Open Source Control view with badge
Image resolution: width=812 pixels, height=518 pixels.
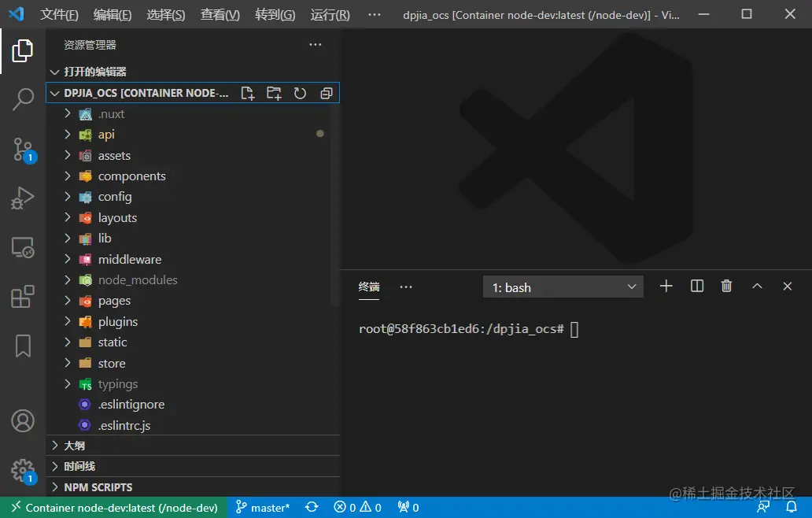24,150
